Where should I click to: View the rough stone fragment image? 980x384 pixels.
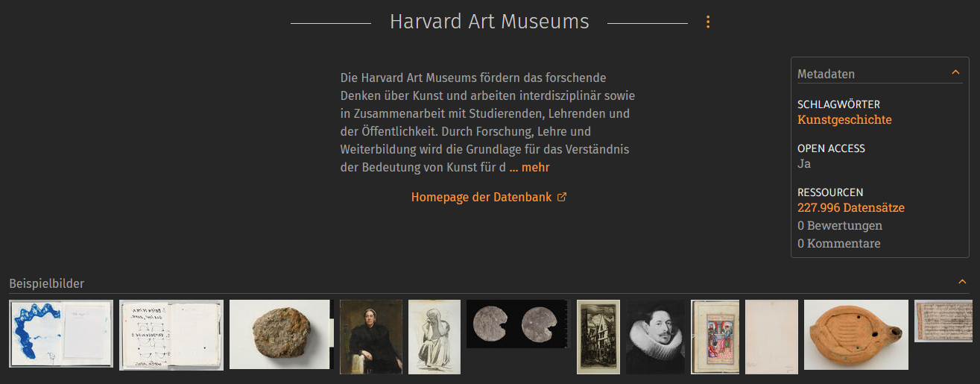(x=279, y=334)
